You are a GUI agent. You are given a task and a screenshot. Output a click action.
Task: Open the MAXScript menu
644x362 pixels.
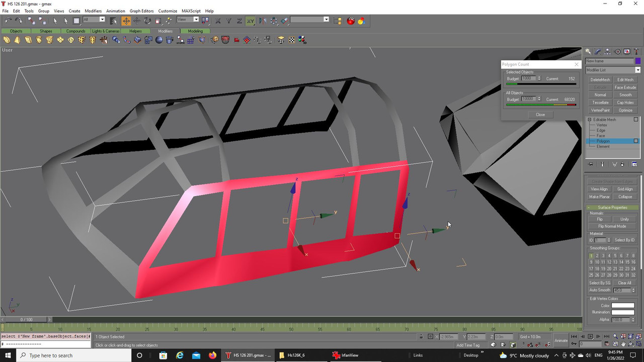coord(191,11)
